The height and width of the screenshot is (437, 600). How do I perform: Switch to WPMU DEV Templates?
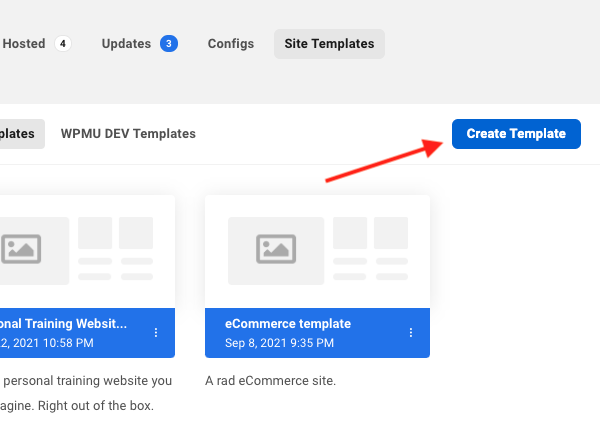128,134
